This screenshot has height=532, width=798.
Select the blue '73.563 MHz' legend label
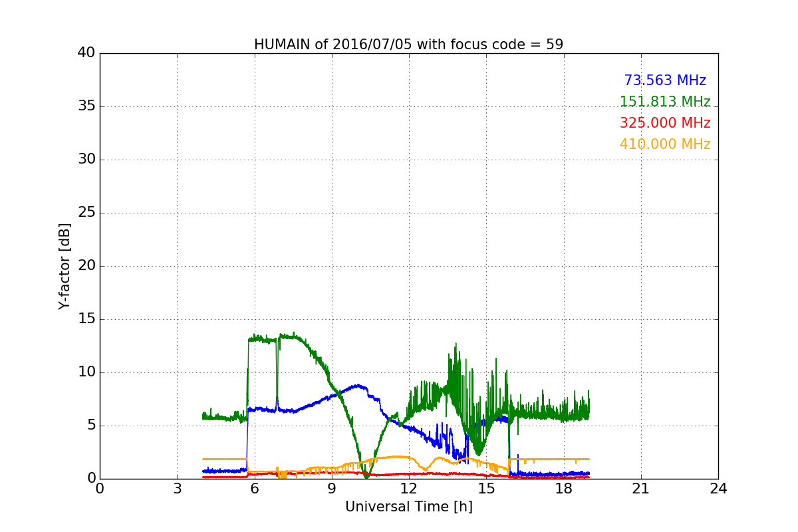pos(665,80)
